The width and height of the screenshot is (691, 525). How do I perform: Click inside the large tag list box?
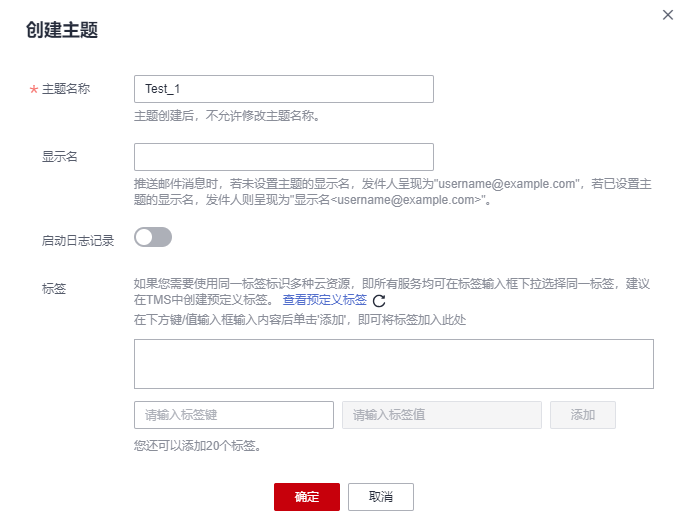[x=393, y=363]
